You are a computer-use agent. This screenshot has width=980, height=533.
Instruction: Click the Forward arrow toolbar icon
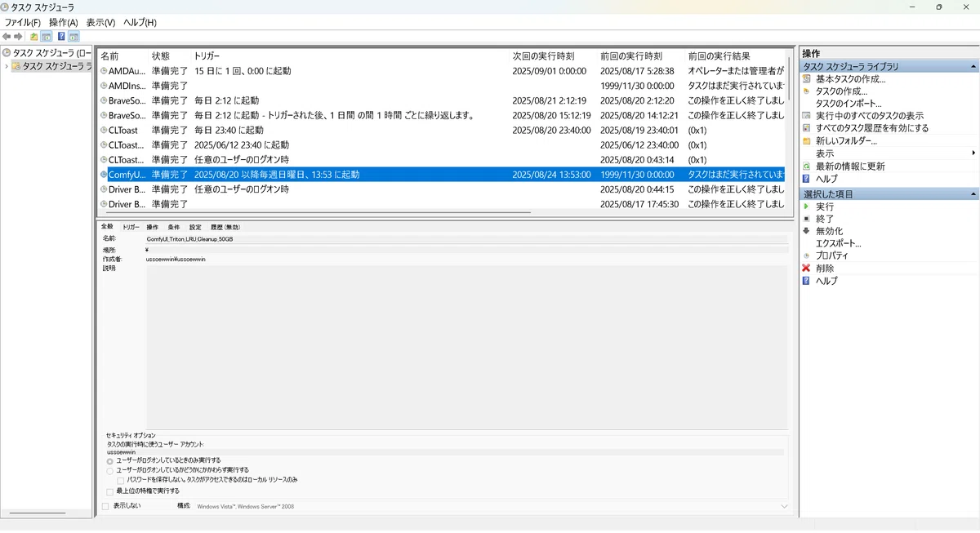18,37
